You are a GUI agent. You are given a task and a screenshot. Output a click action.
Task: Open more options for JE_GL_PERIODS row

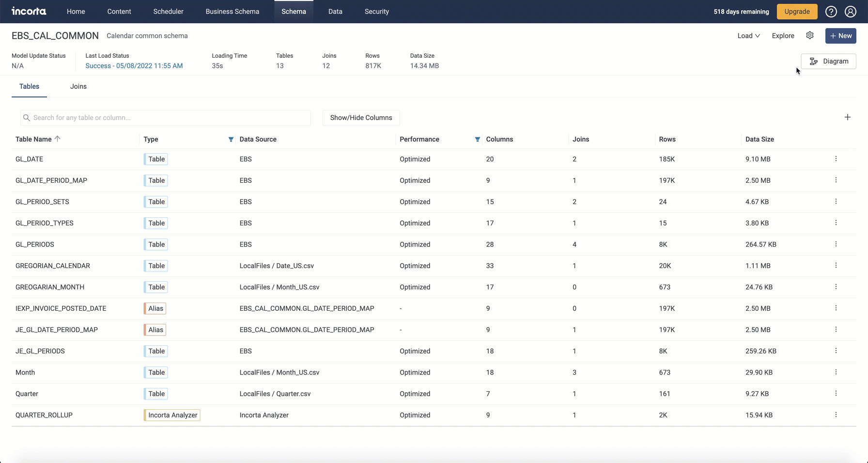tap(836, 351)
